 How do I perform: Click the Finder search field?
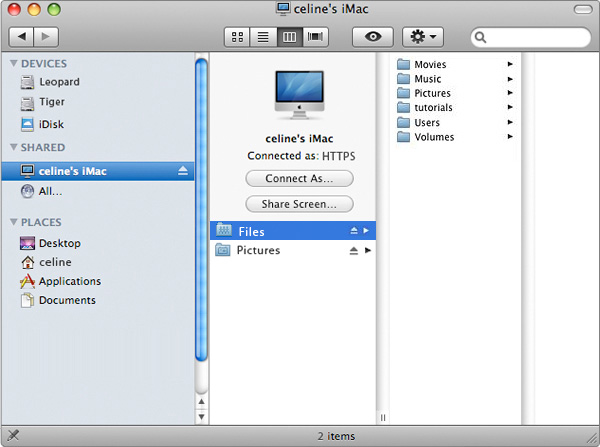point(531,37)
